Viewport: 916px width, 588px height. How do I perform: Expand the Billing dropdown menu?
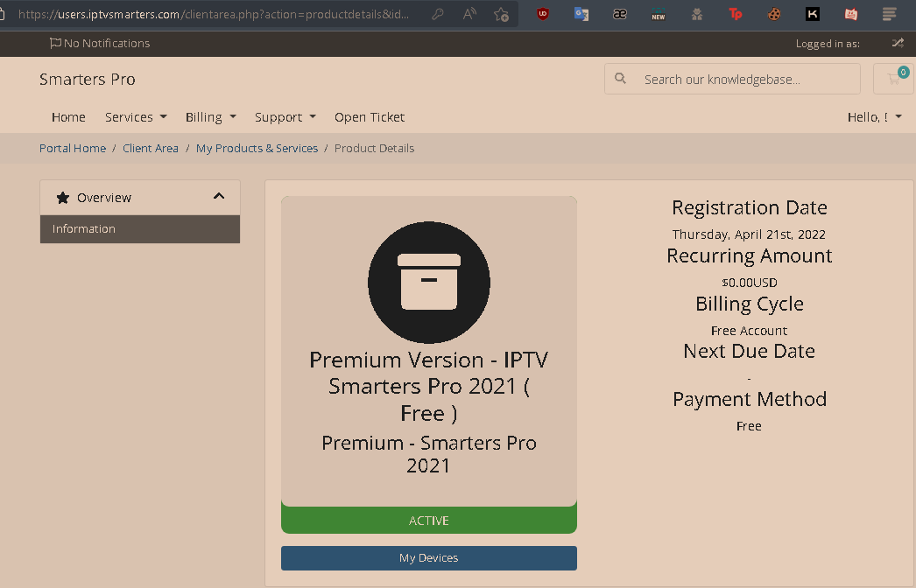coord(211,116)
